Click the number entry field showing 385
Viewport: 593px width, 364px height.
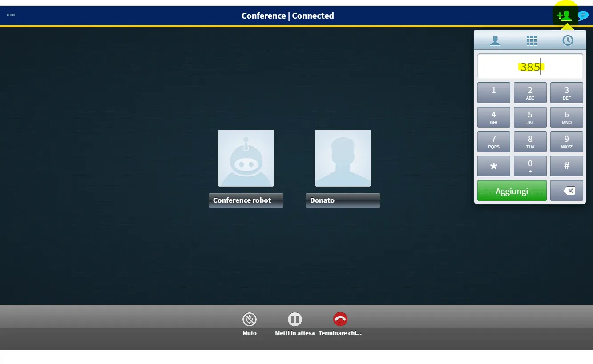click(530, 67)
